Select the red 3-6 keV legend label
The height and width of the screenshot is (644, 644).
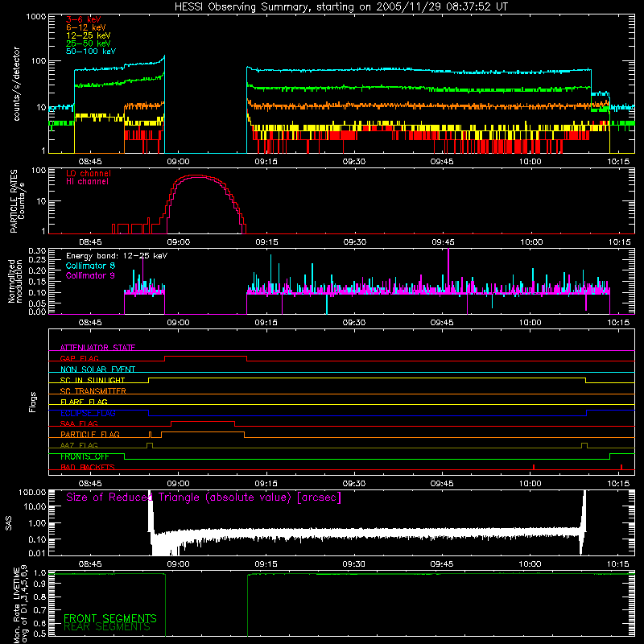pyautogui.click(x=83, y=19)
